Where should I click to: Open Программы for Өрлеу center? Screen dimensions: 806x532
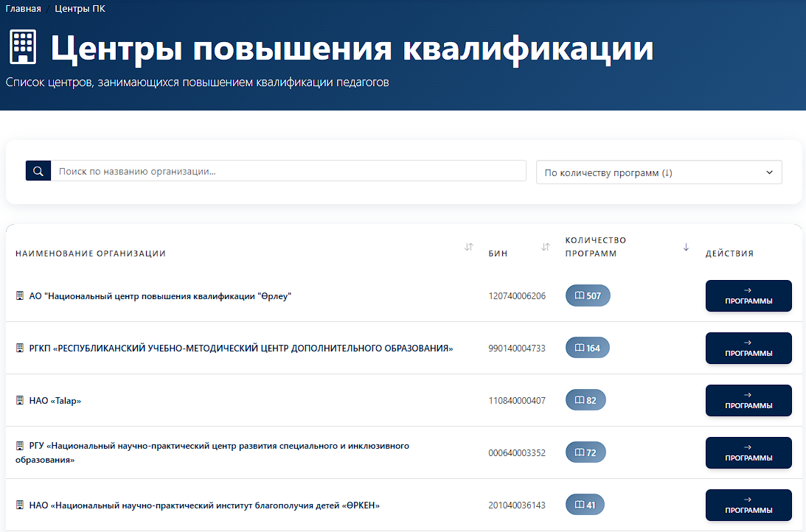click(748, 295)
